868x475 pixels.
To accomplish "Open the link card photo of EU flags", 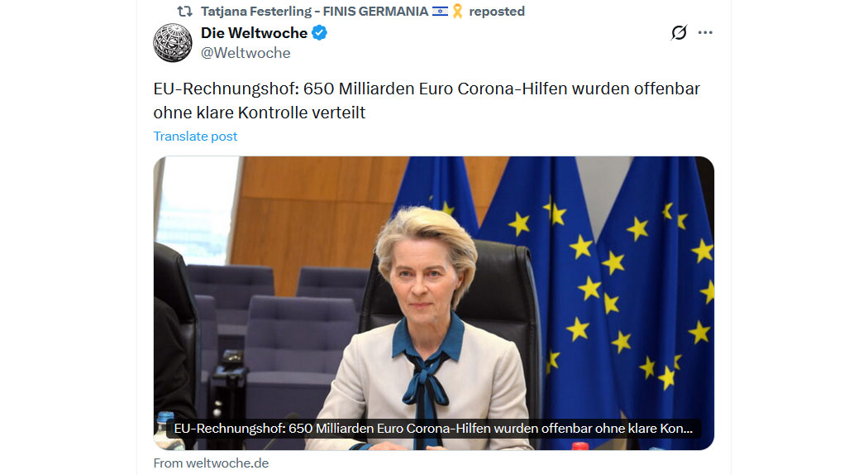I will (433, 303).
